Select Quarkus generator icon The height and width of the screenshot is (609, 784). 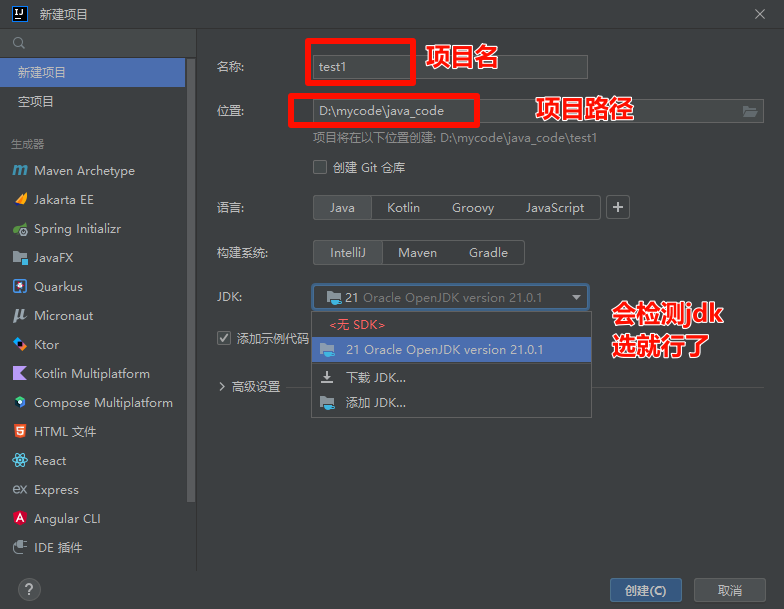click(x=20, y=286)
